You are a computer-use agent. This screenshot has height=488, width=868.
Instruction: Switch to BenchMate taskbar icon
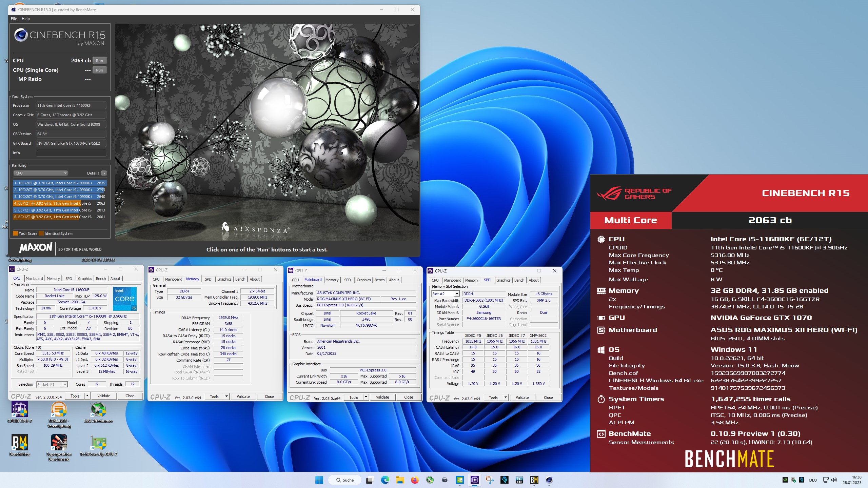point(534,480)
